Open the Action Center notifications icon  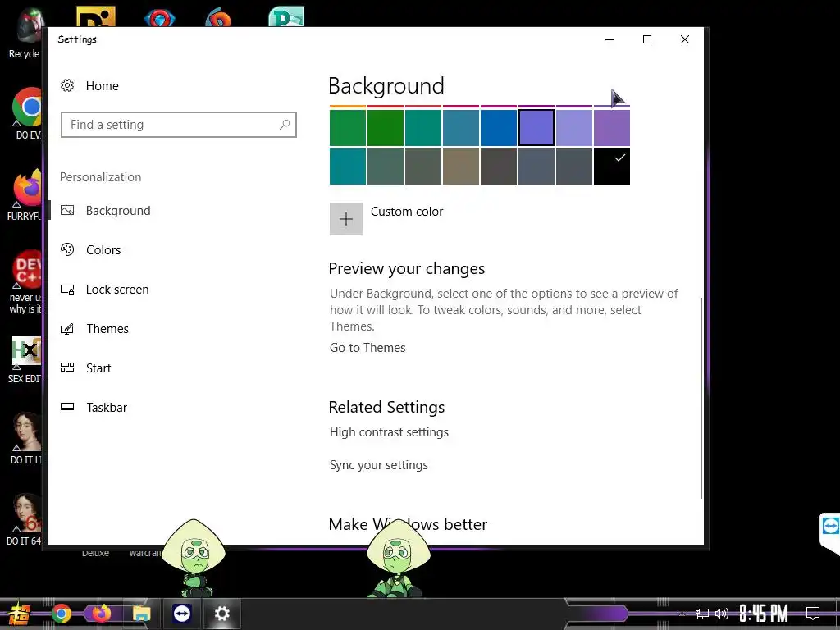(x=813, y=614)
